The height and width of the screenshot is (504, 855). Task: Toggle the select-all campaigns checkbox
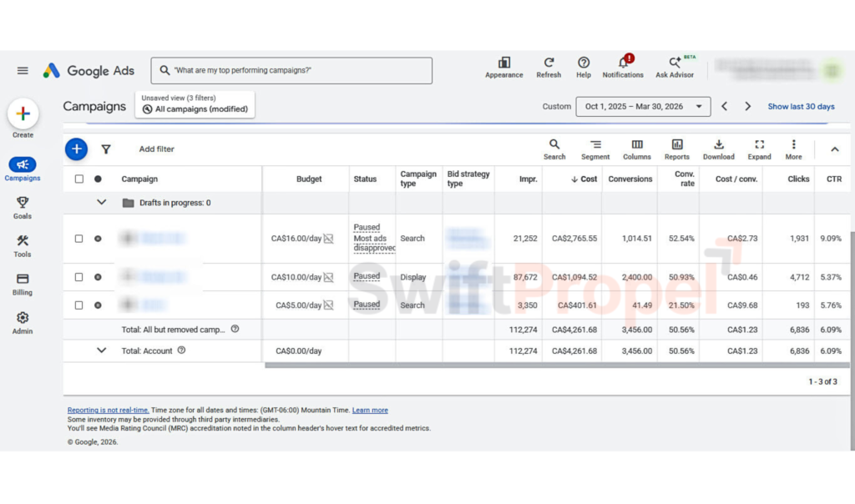tap(79, 179)
